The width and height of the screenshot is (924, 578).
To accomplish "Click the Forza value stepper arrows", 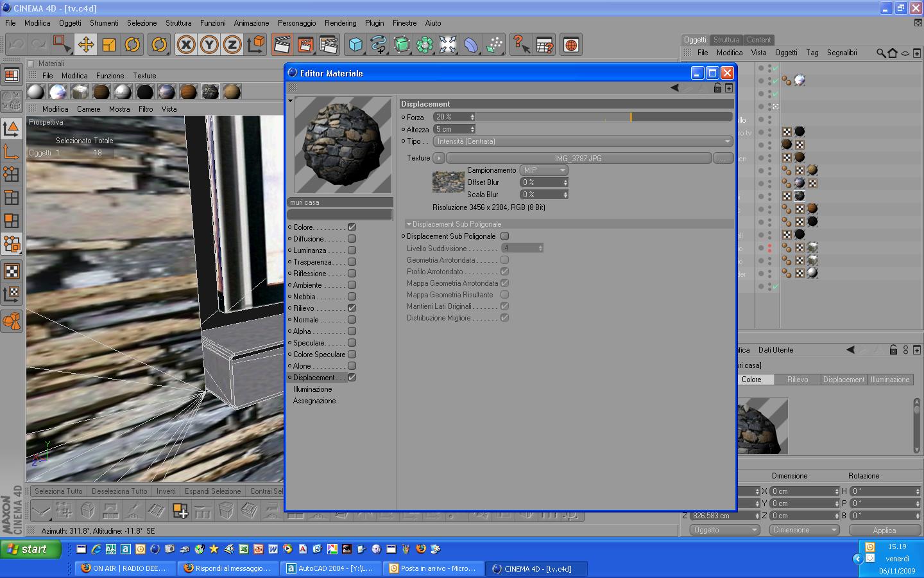I will tap(472, 117).
